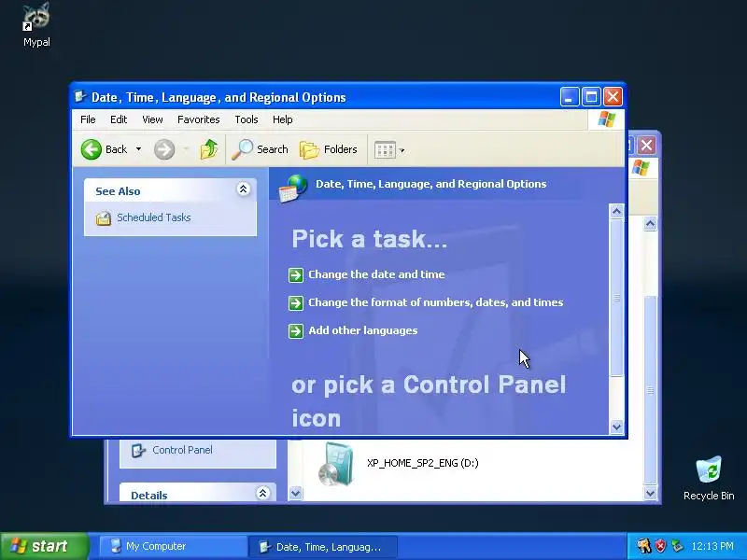Click the Views grid icon
The image size is (747, 560).
coord(385,150)
